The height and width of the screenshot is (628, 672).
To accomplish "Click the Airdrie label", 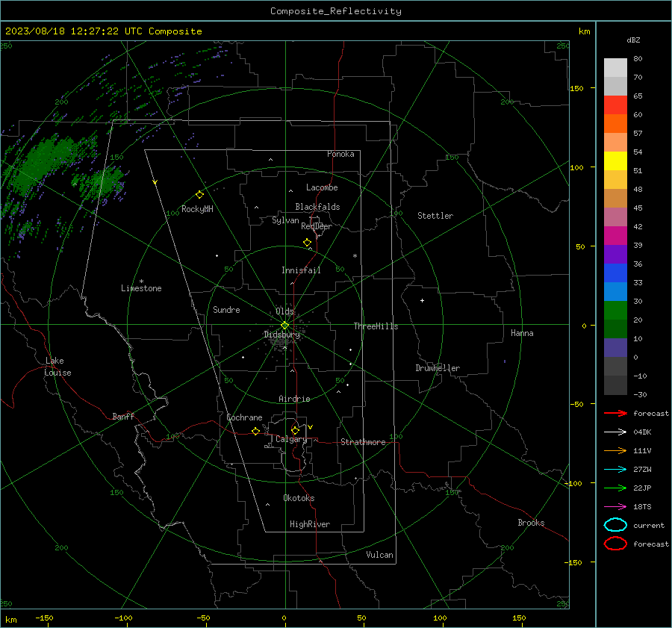I will [x=294, y=399].
